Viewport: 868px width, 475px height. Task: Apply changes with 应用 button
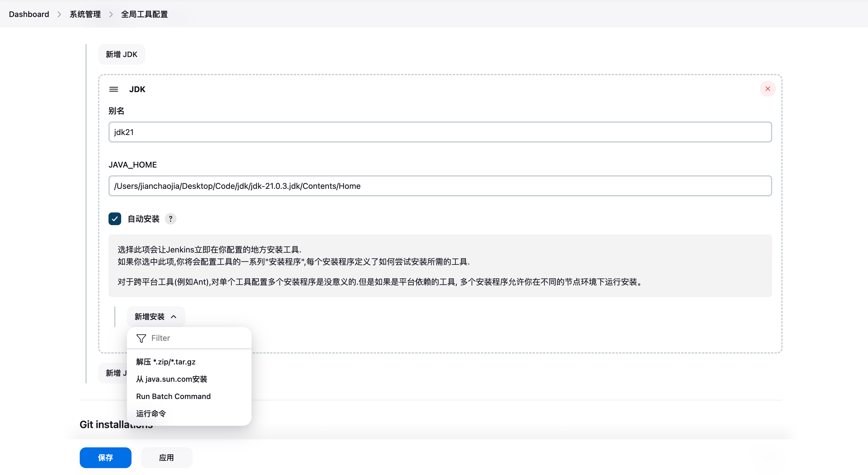tap(166, 457)
